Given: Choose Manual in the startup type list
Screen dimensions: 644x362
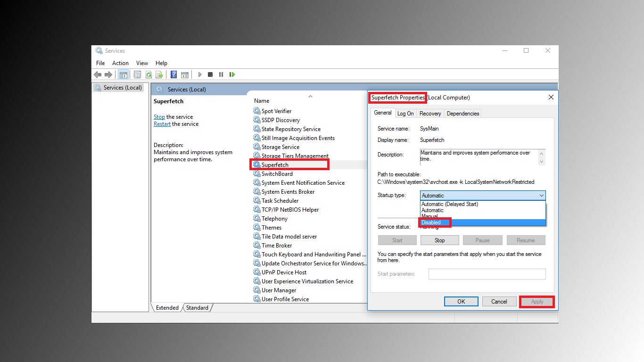Looking at the screenshot, I should (483, 216).
